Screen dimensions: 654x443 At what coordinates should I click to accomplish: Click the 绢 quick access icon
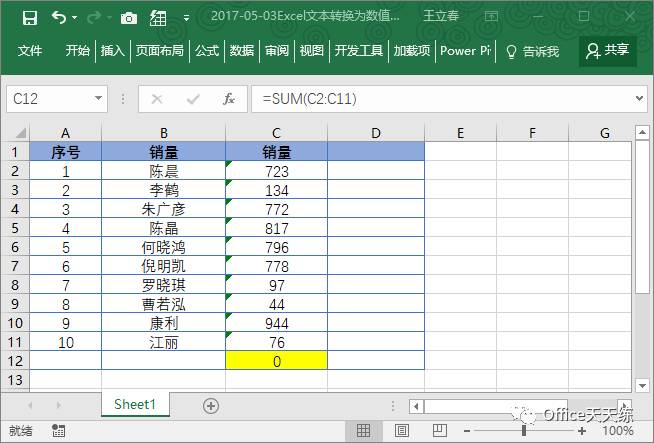[158, 18]
